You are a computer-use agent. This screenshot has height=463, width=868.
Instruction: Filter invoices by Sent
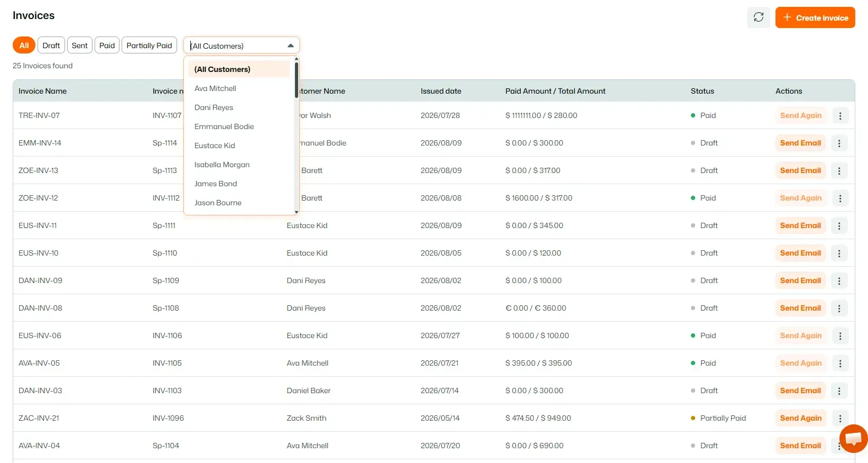coord(80,46)
